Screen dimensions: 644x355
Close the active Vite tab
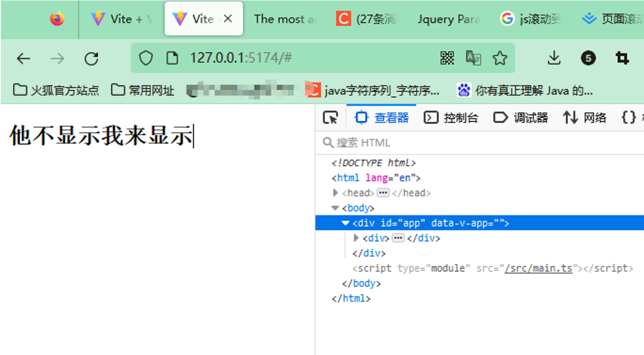coord(228,19)
